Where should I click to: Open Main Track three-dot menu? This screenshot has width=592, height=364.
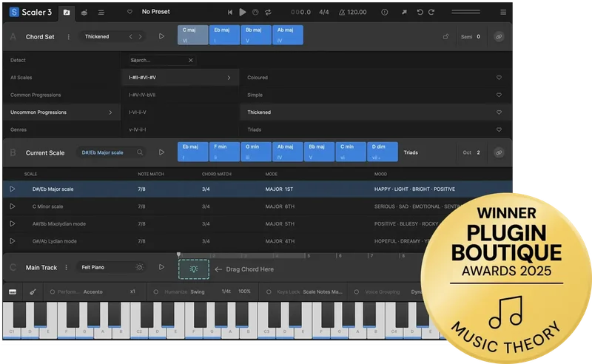coord(66,267)
